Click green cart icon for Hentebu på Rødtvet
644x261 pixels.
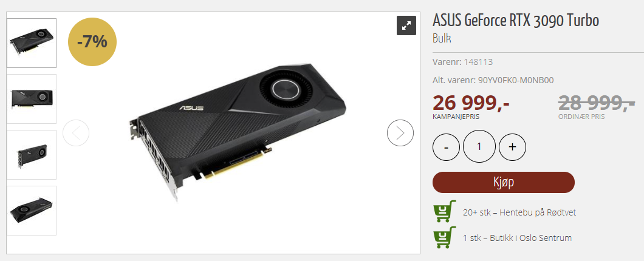[x=444, y=211]
